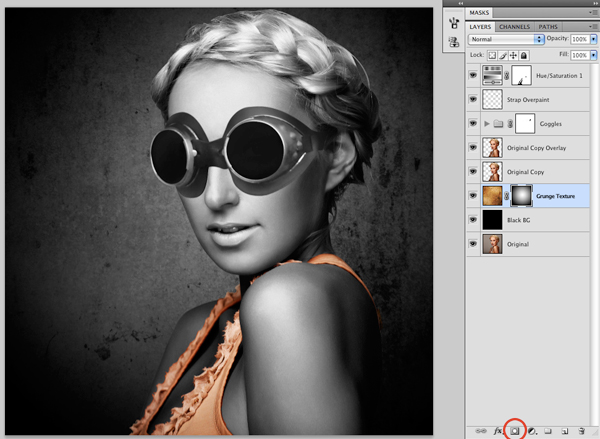Hide the Hue/Saturation 1 layer
The width and height of the screenshot is (600, 439).
coord(473,75)
